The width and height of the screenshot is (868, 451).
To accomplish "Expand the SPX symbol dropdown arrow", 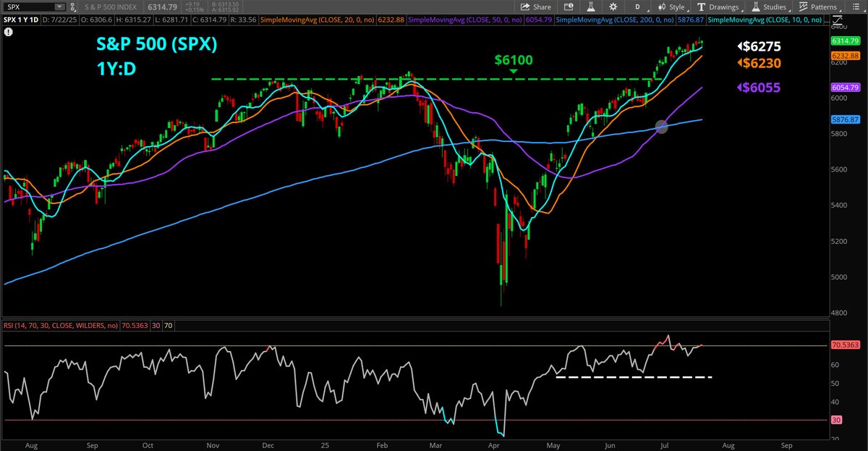I will point(59,7).
